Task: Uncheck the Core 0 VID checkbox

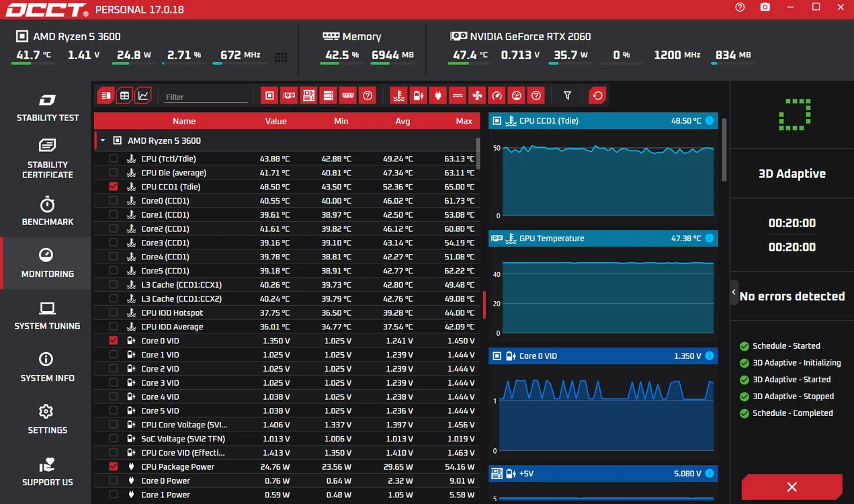Action: [x=113, y=341]
